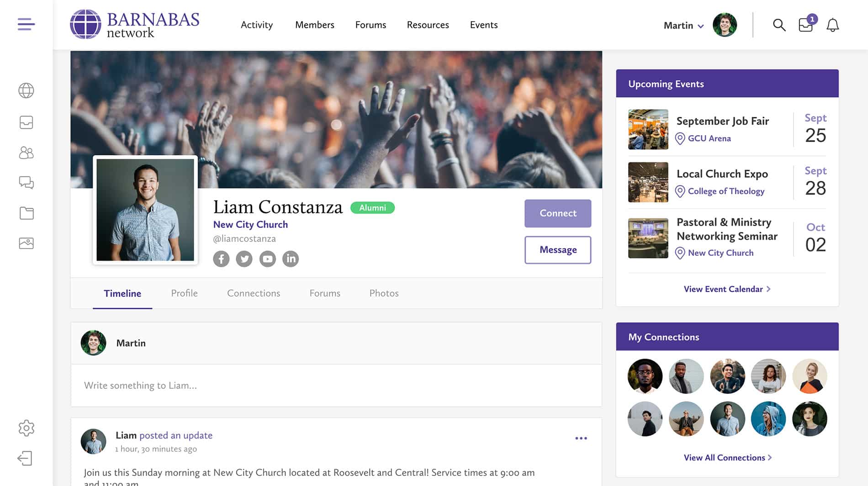
Task: Open post options three-dot menu
Action: pyautogui.click(x=581, y=438)
